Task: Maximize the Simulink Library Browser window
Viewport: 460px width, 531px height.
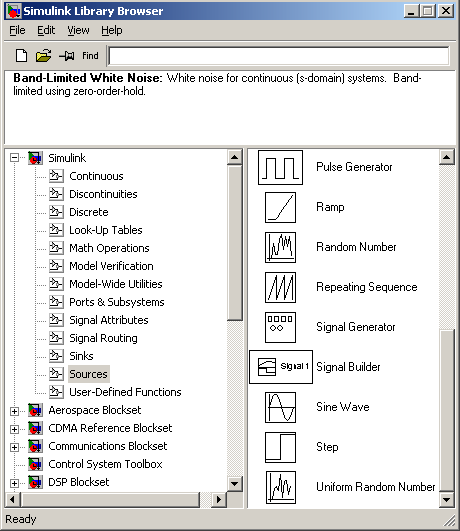Action: point(427,11)
